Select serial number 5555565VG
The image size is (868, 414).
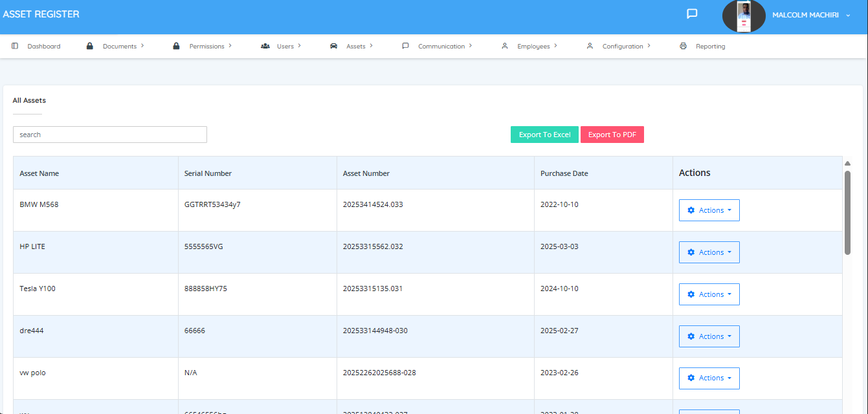pyautogui.click(x=204, y=246)
